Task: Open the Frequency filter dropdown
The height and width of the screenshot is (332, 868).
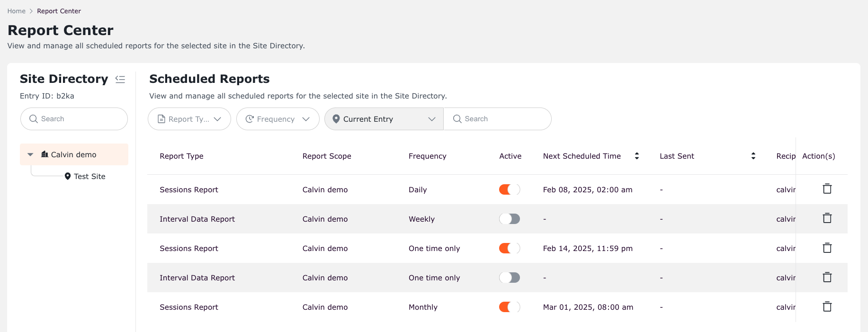Action: pyautogui.click(x=277, y=119)
